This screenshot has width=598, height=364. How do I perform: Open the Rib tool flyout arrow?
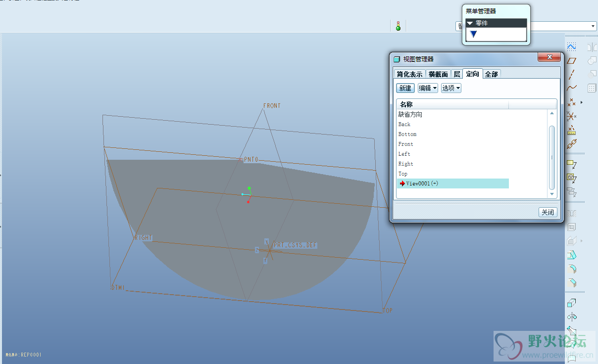tap(582, 241)
